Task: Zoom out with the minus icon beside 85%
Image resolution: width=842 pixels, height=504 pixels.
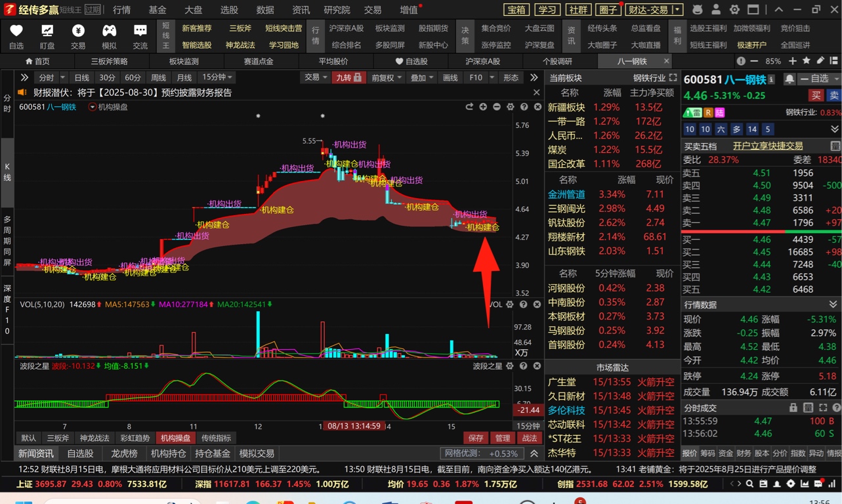Action: (x=755, y=61)
